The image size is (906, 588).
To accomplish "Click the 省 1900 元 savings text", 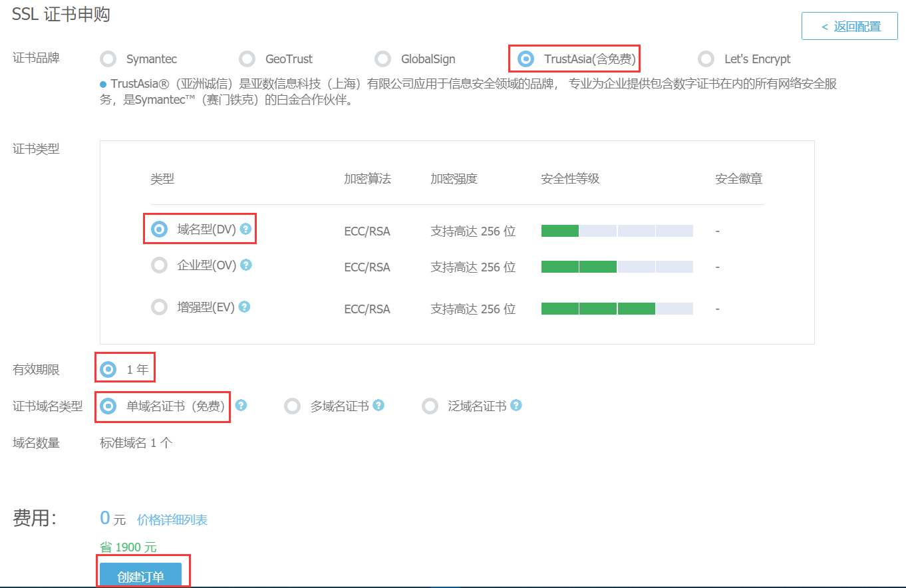I will point(128,547).
